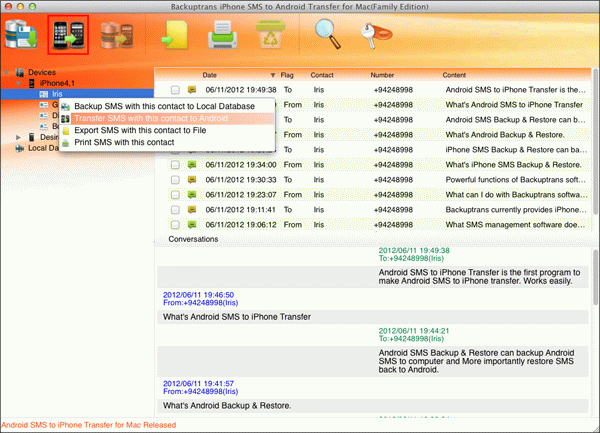Select the iPhone4,1 device in the tree
The width and height of the screenshot is (600, 433).
(57, 83)
